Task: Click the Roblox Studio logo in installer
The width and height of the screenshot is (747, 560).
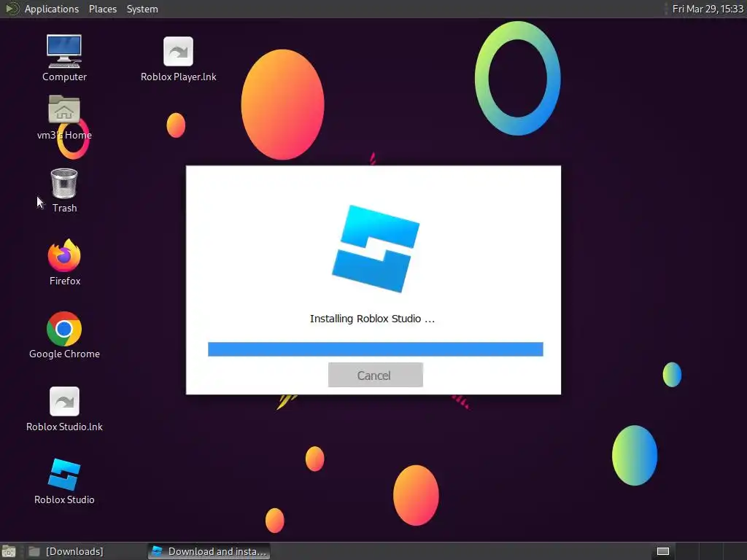Action: point(376,249)
